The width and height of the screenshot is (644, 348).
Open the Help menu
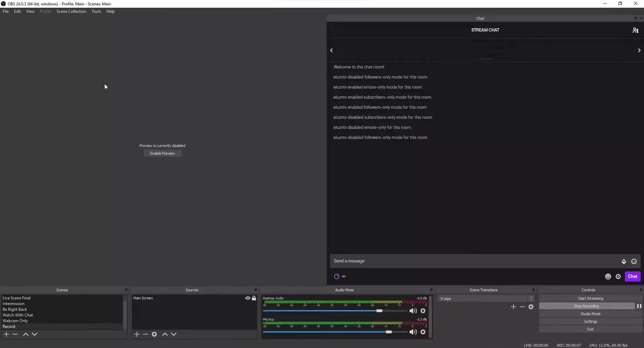pos(110,11)
